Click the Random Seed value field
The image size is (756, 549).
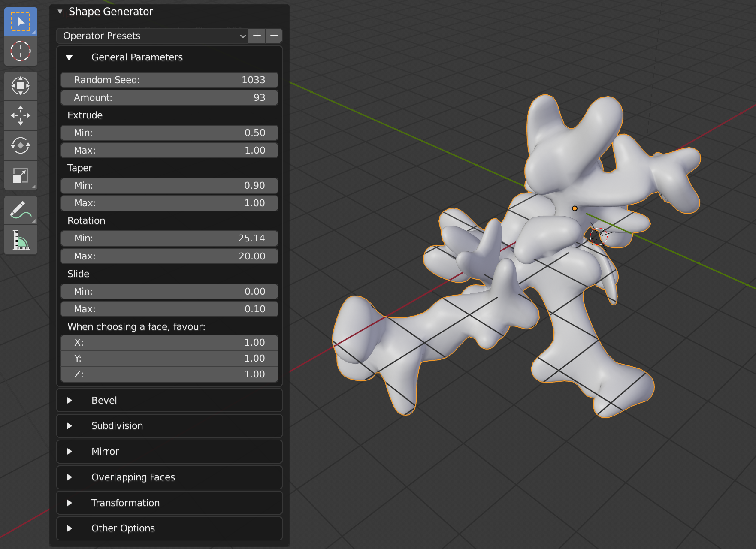coord(169,80)
